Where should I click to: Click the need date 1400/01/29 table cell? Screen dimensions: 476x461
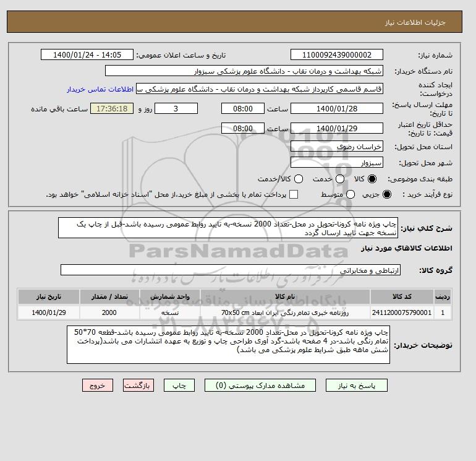(49, 312)
